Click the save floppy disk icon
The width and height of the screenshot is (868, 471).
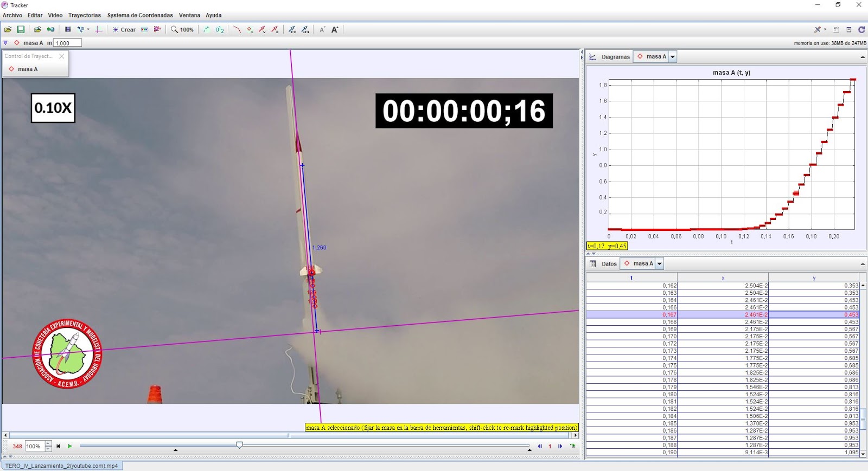pyautogui.click(x=21, y=30)
